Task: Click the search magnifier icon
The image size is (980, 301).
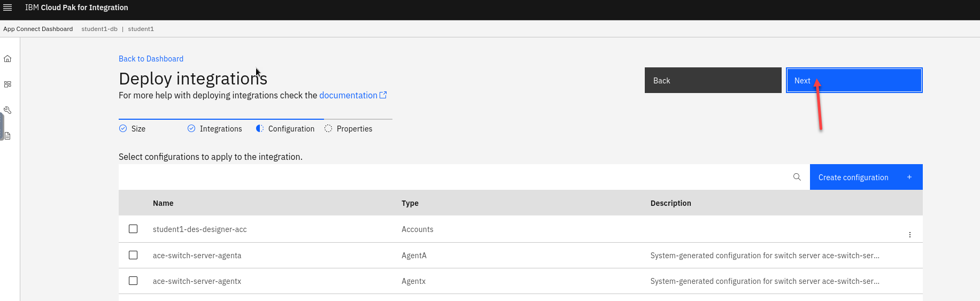Action: pos(797,177)
